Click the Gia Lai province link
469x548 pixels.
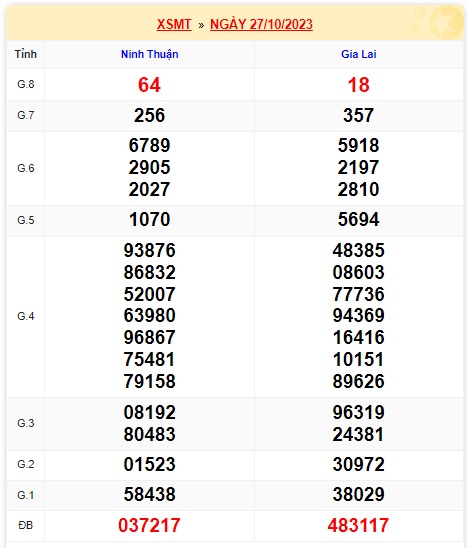coord(359,54)
